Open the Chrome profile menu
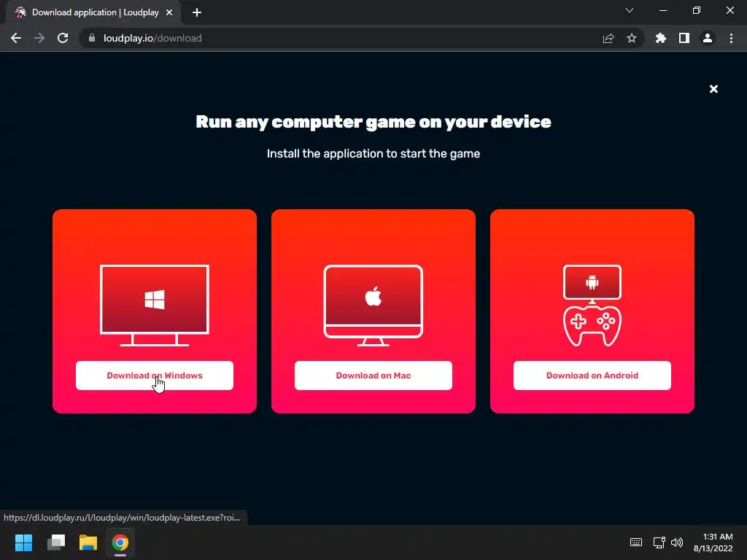Screen dimensions: 747x560 708,38
